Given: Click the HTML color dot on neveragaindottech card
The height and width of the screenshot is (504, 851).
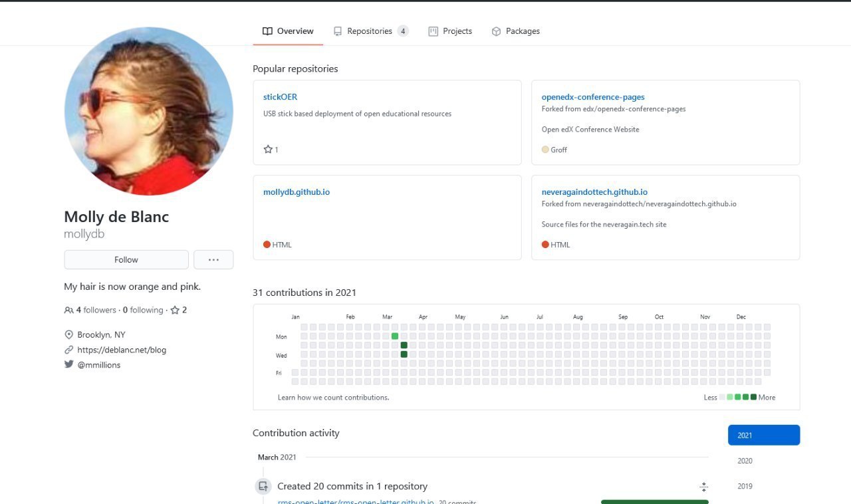Looking at the screenshot, I should tap(545, 245).
